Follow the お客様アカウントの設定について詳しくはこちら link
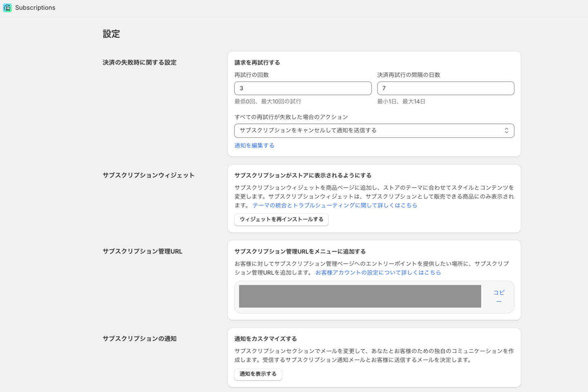The width and height of the screenshot is (588, 392). pyautogui.click(x=378, y=273)
